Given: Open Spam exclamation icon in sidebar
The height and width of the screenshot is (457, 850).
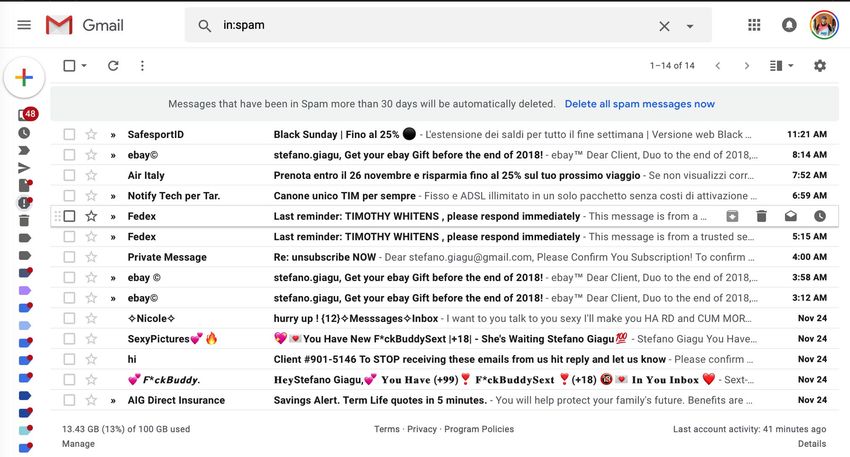Looking at the screenshot, I should click(x=24, y=203).
